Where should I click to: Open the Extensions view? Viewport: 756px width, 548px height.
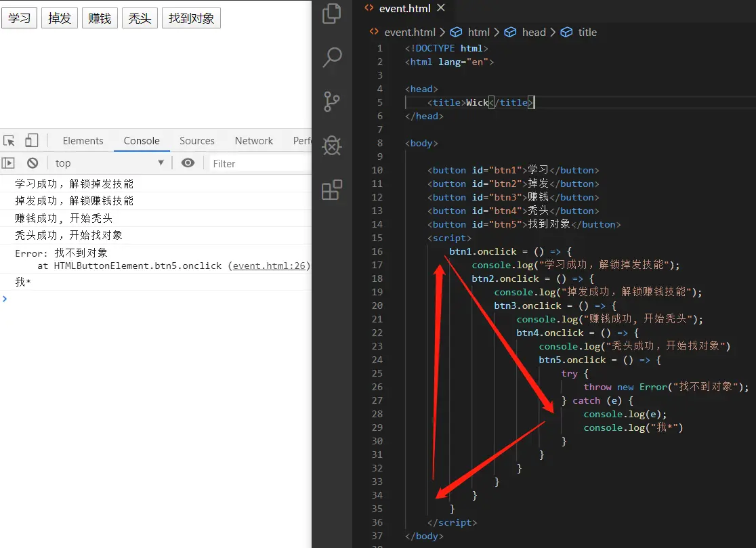332,190
